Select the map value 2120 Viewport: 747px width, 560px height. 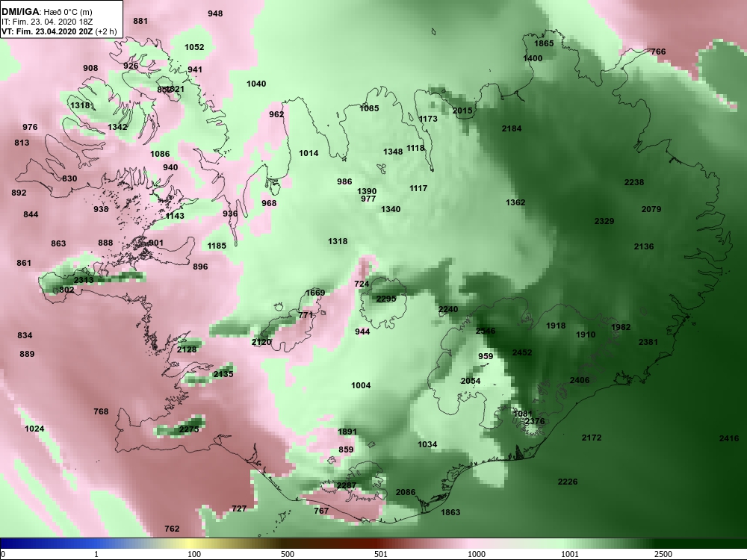261,343
